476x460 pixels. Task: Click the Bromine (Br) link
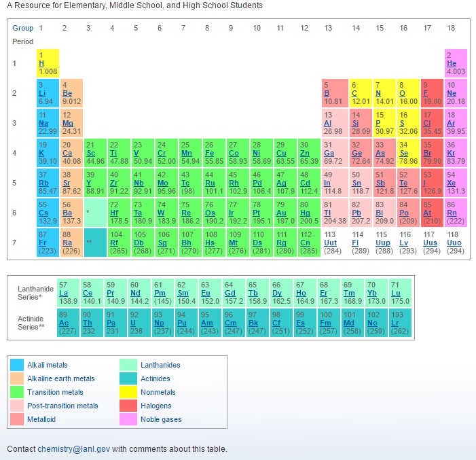click(x=427, y=153)
